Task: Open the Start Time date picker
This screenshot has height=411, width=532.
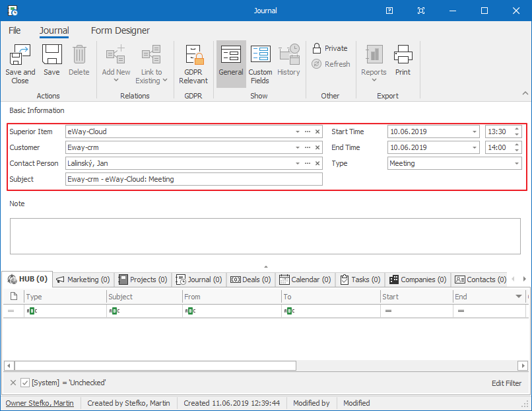Action: [x=475, y=131]
